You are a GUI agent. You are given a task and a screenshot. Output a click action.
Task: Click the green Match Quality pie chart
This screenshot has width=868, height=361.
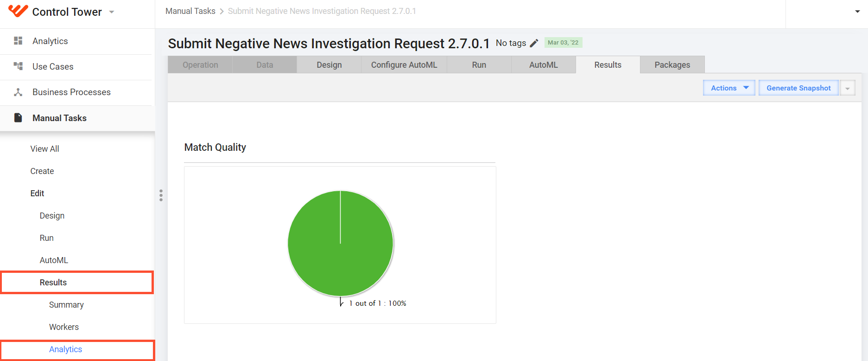(x=341, y=243)
